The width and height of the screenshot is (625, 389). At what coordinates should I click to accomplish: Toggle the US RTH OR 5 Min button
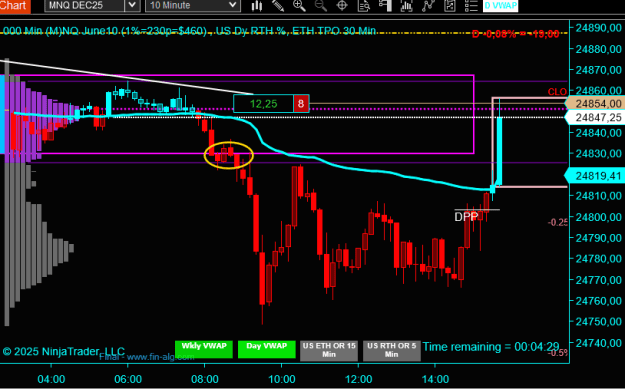(391, 350)
